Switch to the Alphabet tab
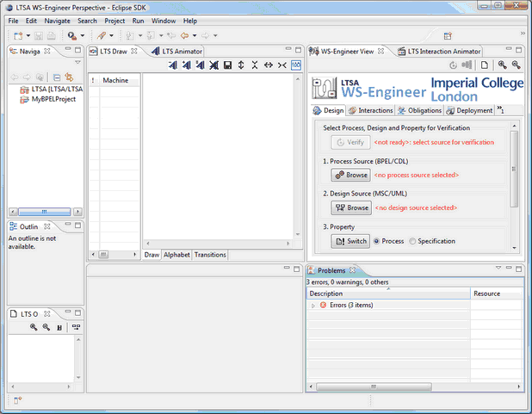 coord(176,255)
